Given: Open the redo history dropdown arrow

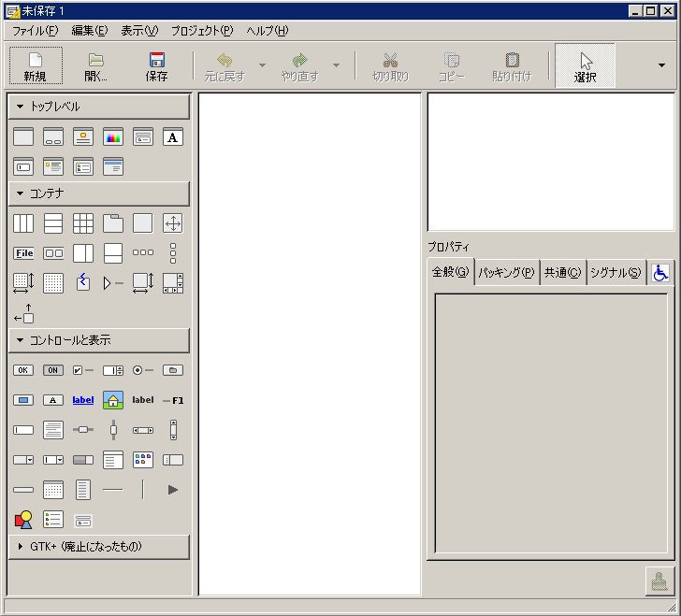Looking at the screenshot, I should pyautogui.click(x=336, y=65).
